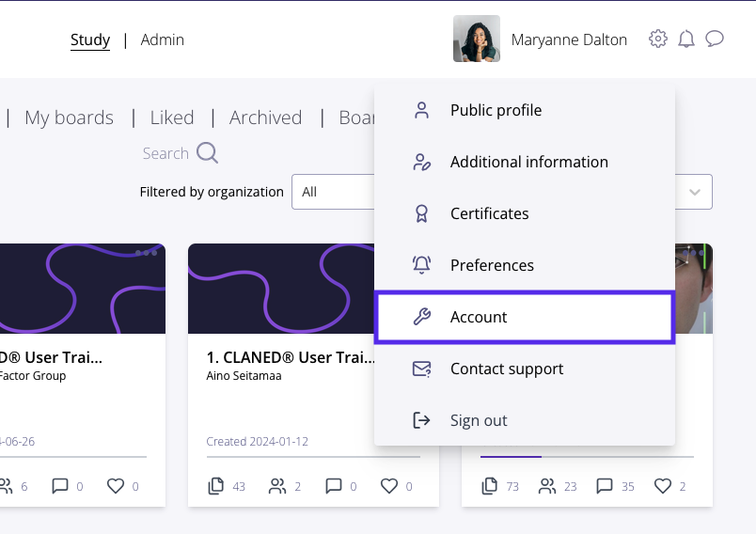Viewport: 756px width, 534px height.
Task: Click the Preferences alarm bell icon
Action: coord(421,265)
